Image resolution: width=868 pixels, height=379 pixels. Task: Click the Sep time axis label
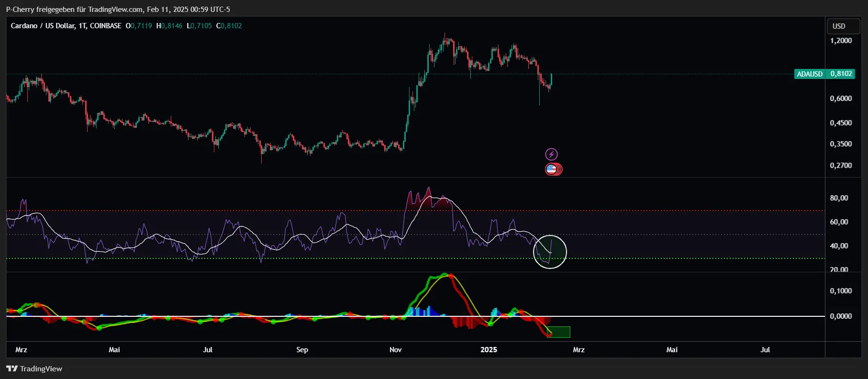pyautogui.click(x=302, y=350)
